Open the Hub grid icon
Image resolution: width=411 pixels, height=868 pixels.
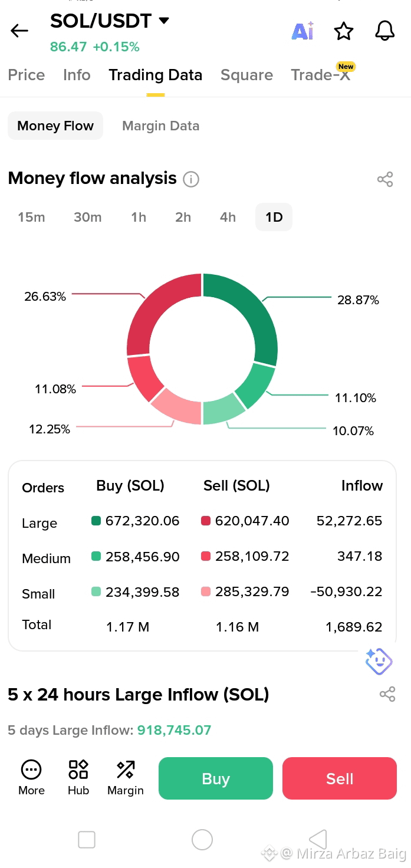pos(78,778)
